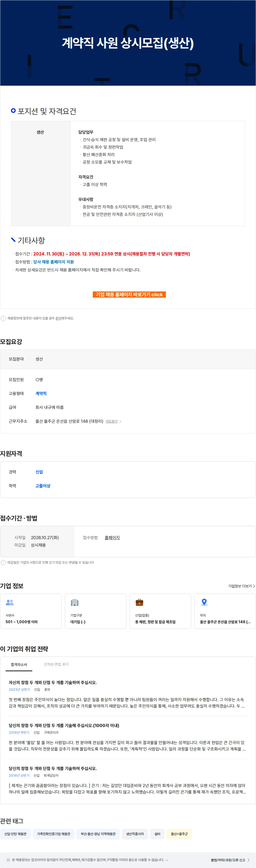Click the excerpt starting 한 분야에 '몰입'

(127, 746)
